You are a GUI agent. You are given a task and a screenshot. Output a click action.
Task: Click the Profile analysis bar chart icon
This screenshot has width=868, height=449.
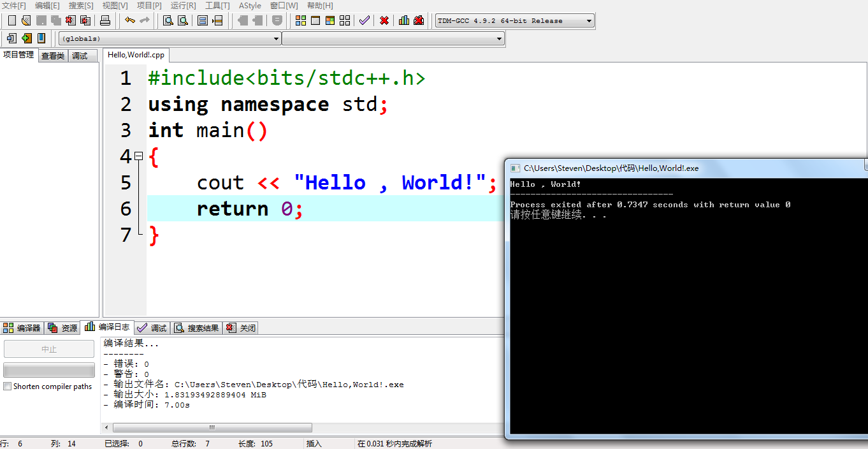pyautogui.click(x=404, y=20)
